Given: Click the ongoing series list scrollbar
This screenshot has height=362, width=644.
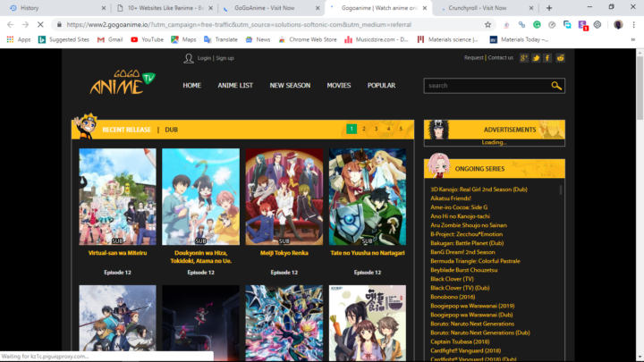Looking at the screenshot, I should tap(561, 189).
